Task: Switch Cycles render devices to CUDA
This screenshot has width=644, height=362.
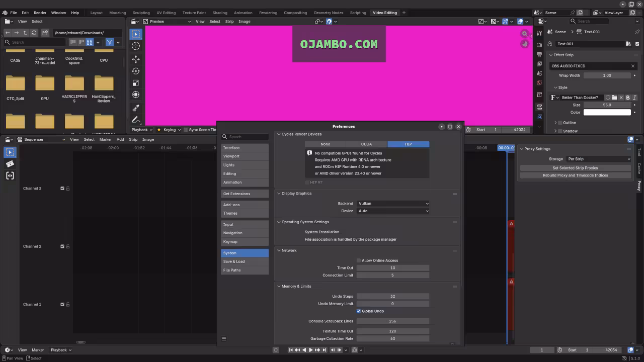Action: [366, 144]
